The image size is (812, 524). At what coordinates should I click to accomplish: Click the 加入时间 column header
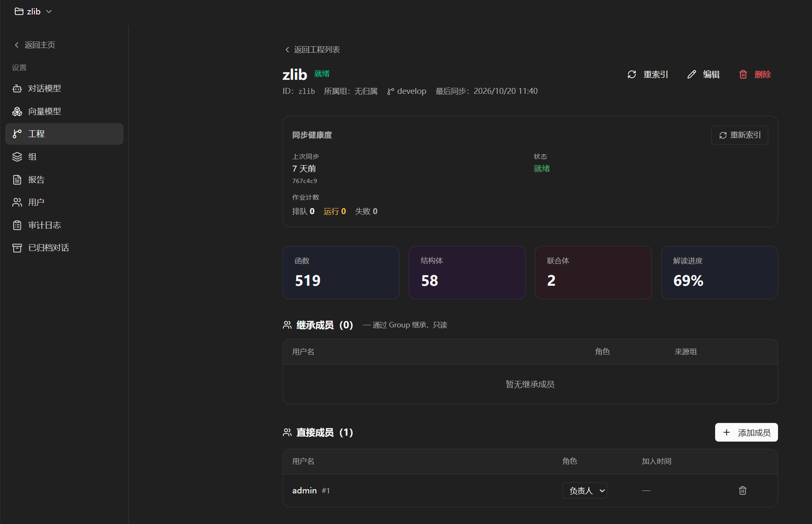(x=657, y=461)
